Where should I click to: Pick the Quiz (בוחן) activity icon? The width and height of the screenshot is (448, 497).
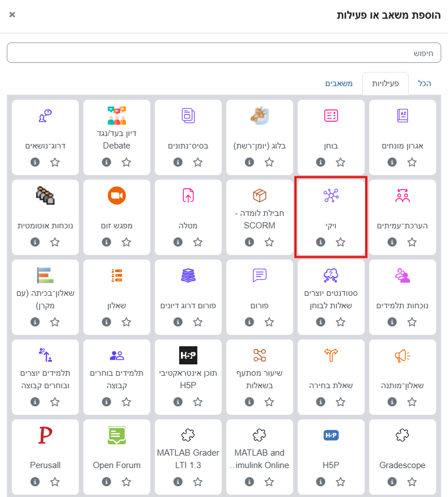point(331,116)
